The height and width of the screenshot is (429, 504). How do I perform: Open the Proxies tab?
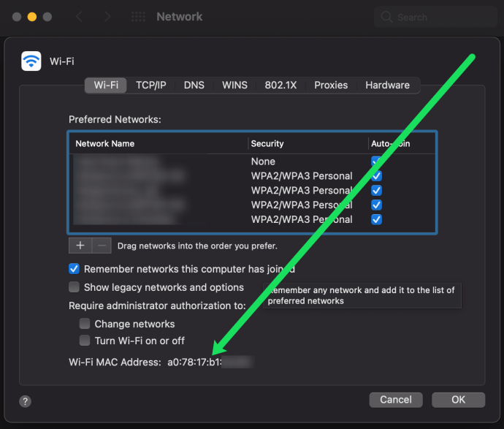tap(331, 86)
